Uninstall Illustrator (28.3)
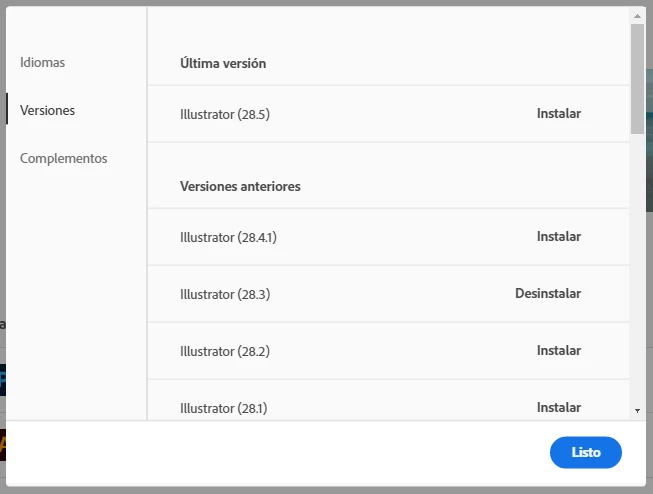653x494 pixels. point(548,293)
